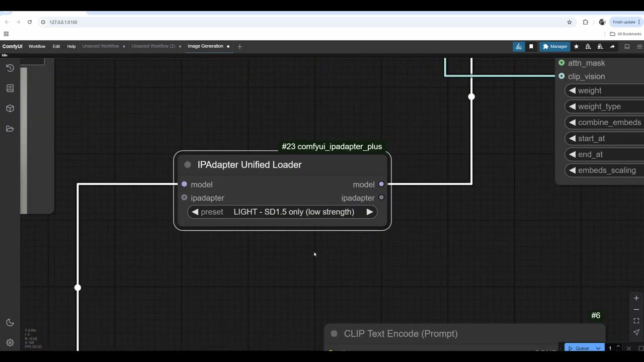Viewport: 644px width, 362px height.
Task: Toggle the bottom panel icon
Action: coord(627,46)
